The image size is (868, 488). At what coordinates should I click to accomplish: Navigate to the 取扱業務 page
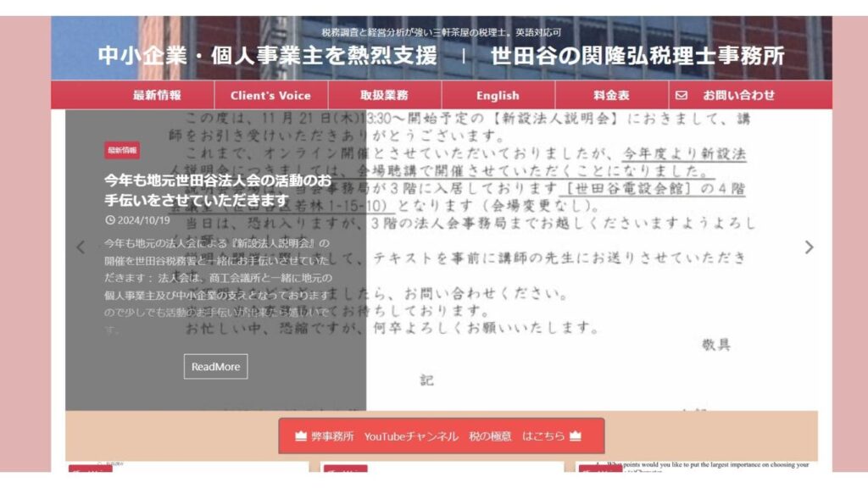[x=384, y=96]
